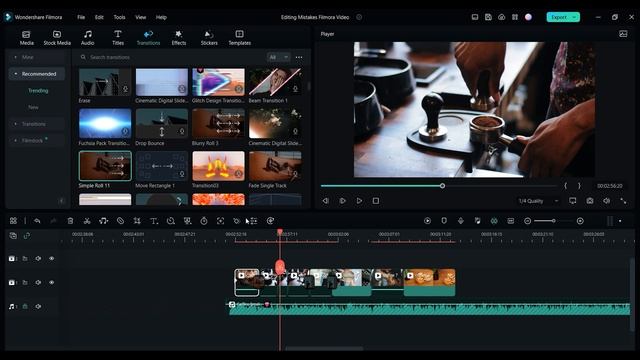Select the Fuchsia Pack Transition thumbnail

(105, 123)
